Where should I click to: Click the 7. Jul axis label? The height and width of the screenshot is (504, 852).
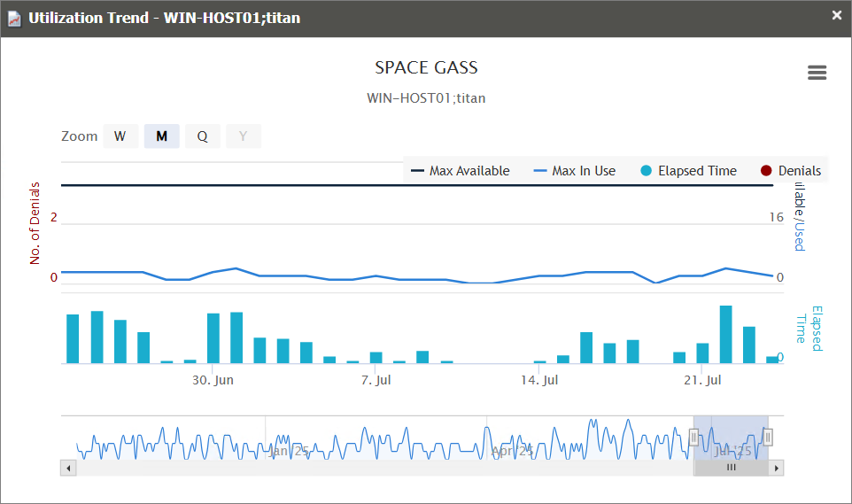376,380
